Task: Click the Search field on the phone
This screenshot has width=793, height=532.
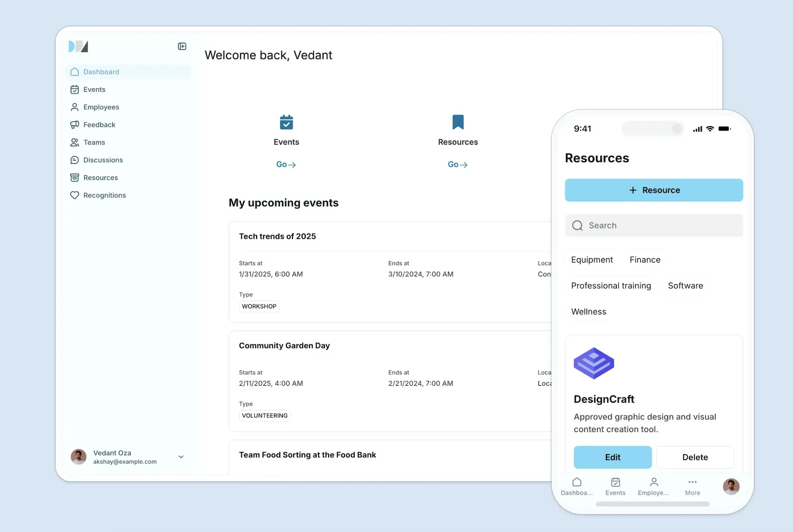Action: (654, 225)
